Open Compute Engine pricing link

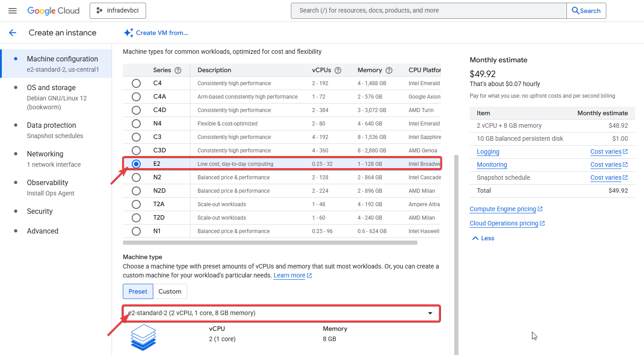coord(503,209)
